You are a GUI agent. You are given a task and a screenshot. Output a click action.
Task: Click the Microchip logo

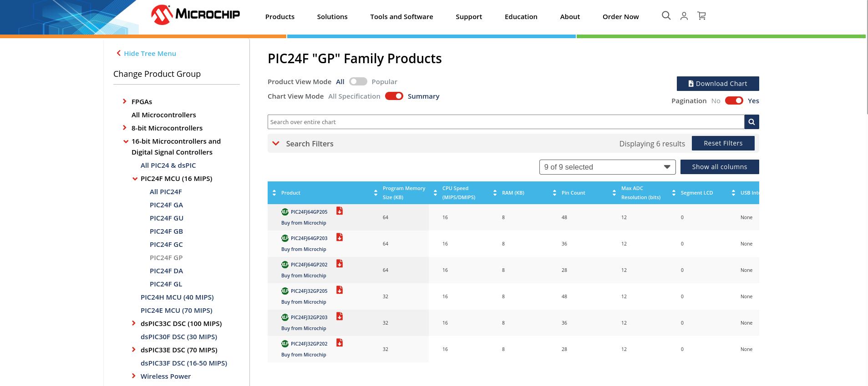[195, 15]
